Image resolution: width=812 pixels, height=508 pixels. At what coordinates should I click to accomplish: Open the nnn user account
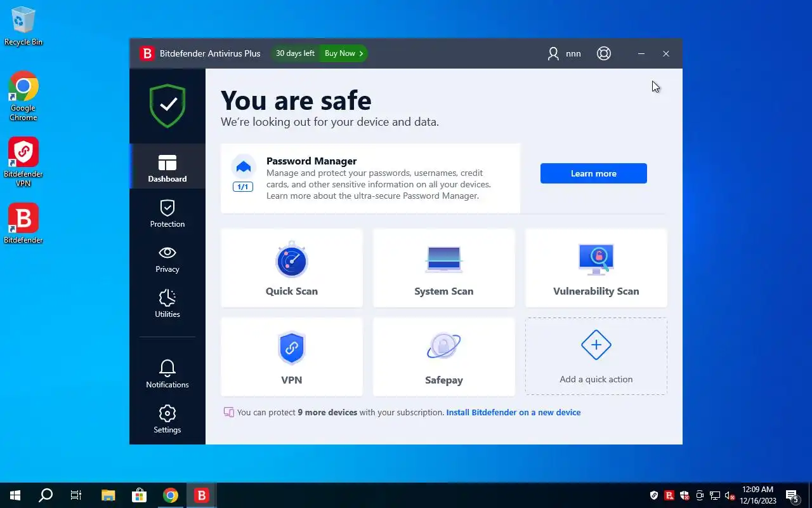(x=564, y=53)
